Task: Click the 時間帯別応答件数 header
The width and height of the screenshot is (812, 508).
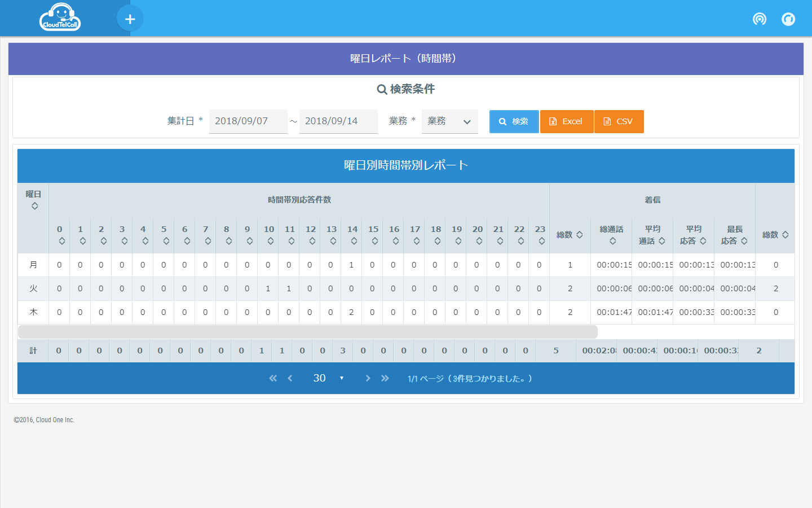Action: (299, 200)
